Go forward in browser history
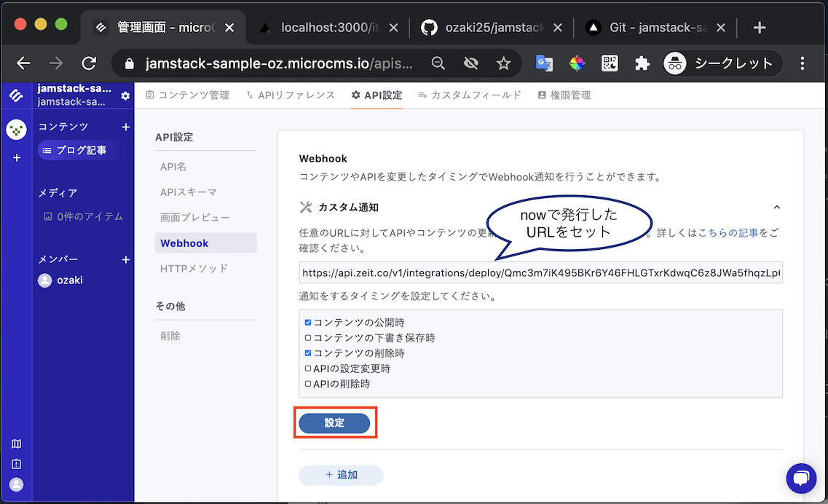 coord(56,63)
